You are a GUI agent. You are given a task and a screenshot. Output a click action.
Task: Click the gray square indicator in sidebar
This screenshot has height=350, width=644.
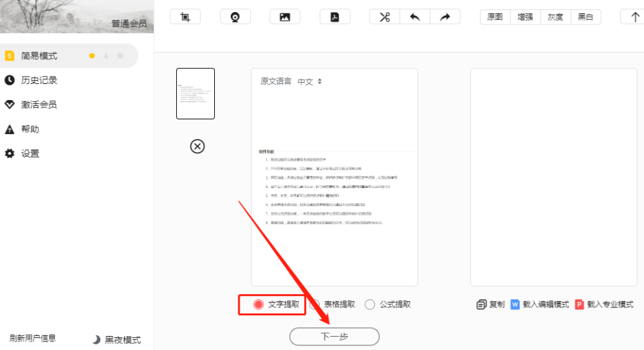[x=120, y=56]
